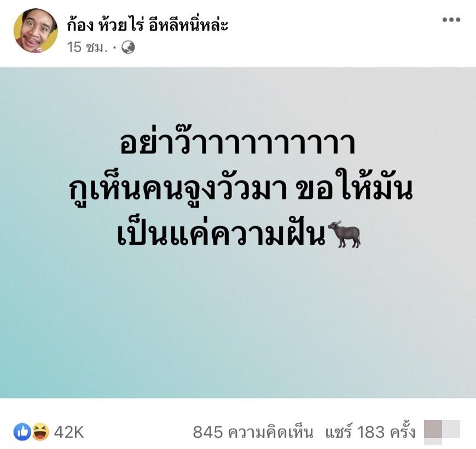Open the 42K reactions count list

point(69,432)
